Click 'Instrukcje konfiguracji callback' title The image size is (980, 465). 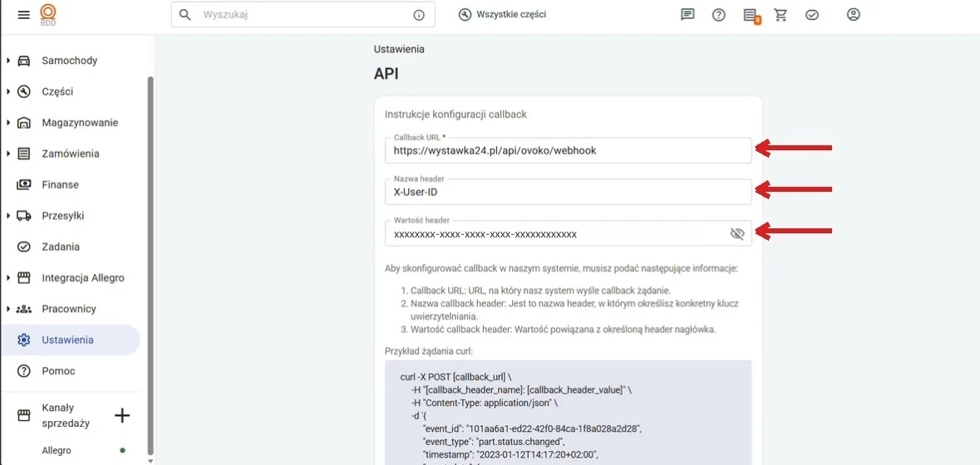(456, 115)
